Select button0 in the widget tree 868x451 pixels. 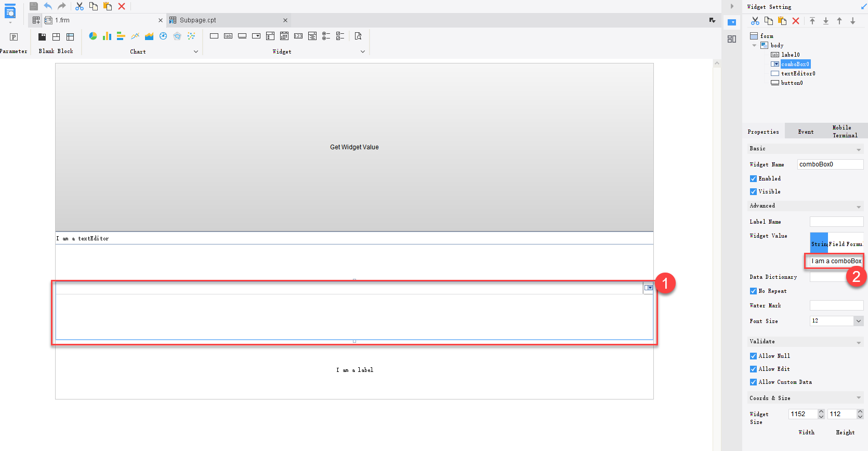tap(792, 83)
